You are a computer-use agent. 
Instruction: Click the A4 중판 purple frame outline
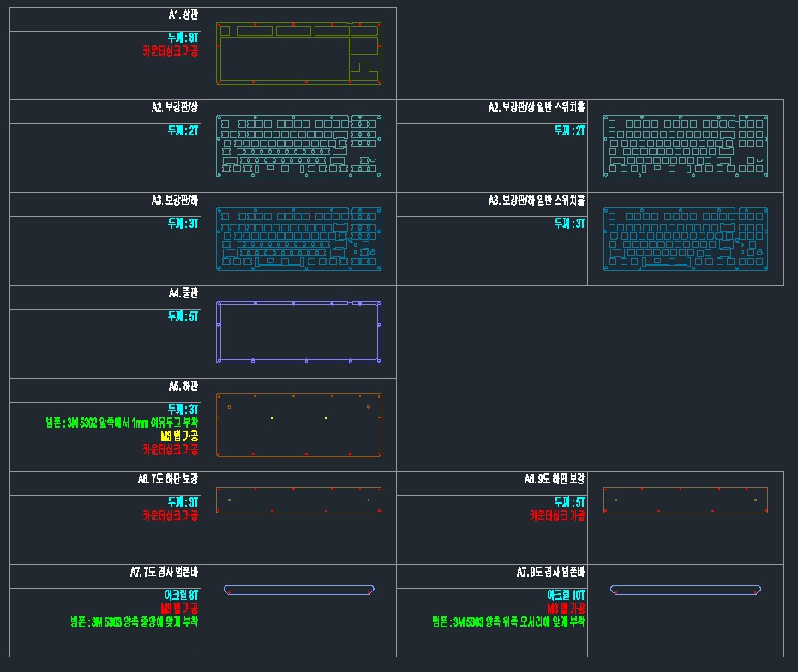pyautogui.click(x=299, y=303)
